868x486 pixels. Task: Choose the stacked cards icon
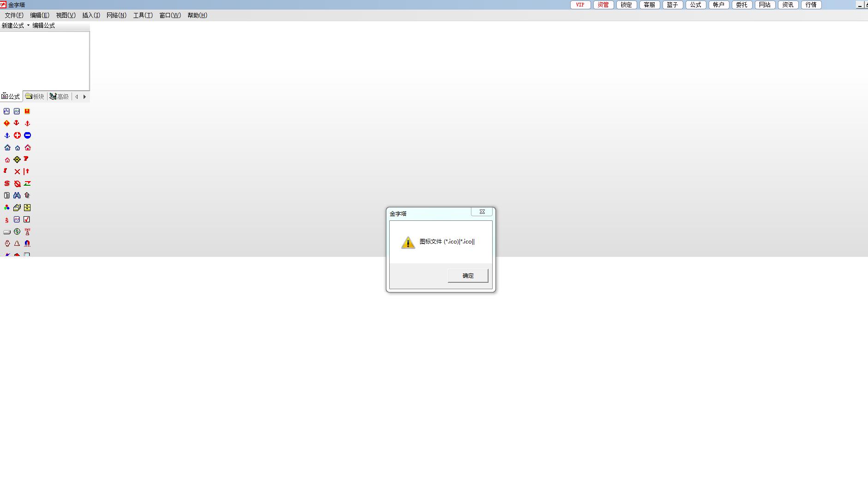click(x=17, y=207)
